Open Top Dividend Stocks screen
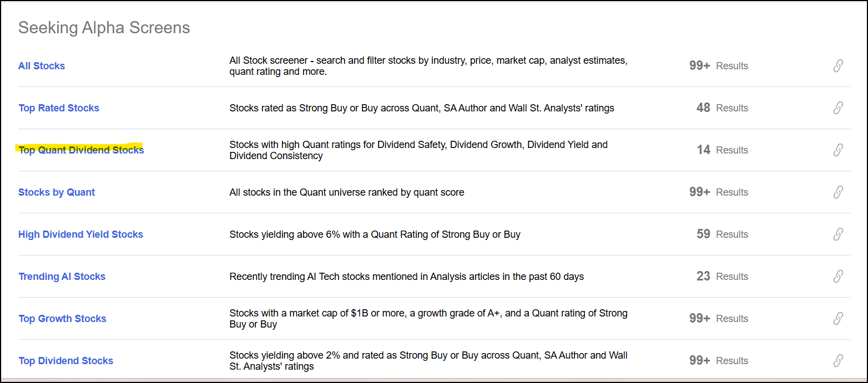Viewport: 868px width, 383px height. tap(65, 361)
